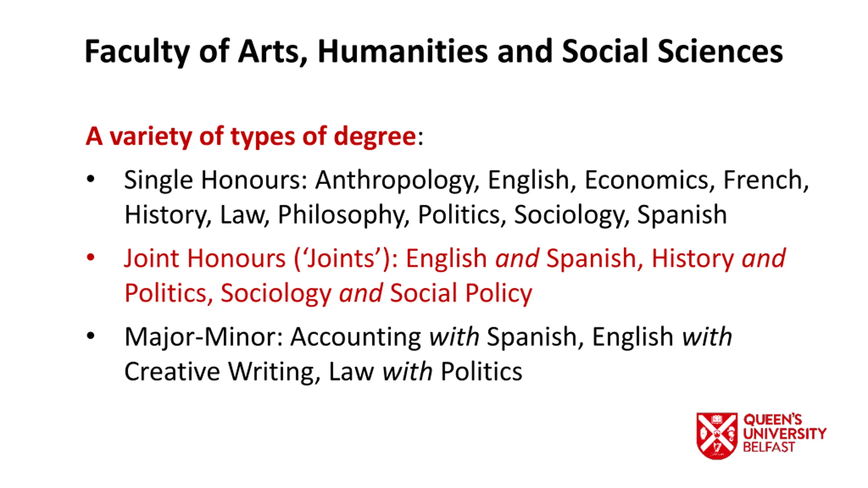868x488 pixels.
Task: Click the red text Joint Honours ('Joints')
Action: point(257,259)
